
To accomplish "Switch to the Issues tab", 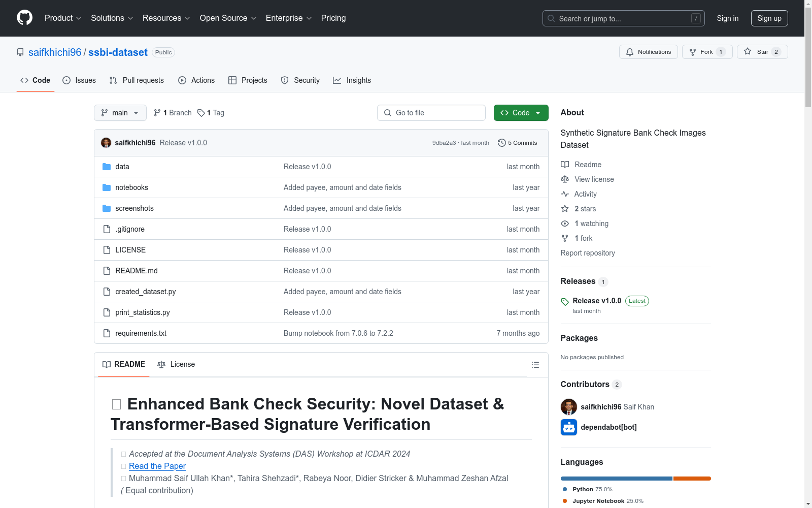I will (x=79, y=80).
